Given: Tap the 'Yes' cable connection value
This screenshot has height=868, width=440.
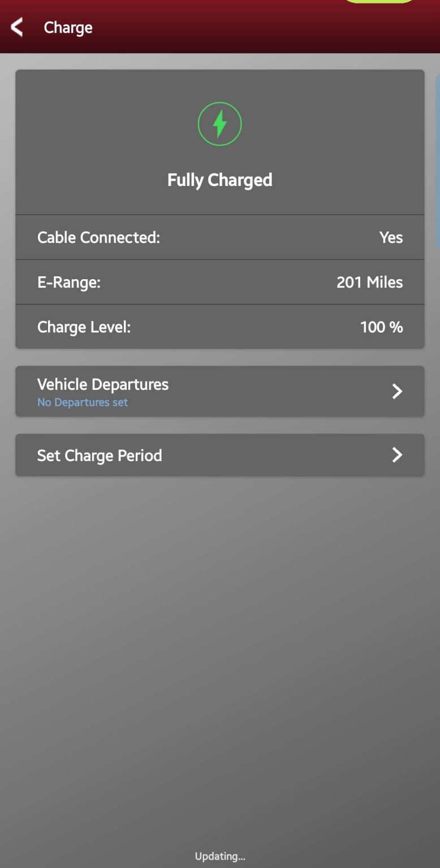Looking at the screenshot, I should click(391, 237).
